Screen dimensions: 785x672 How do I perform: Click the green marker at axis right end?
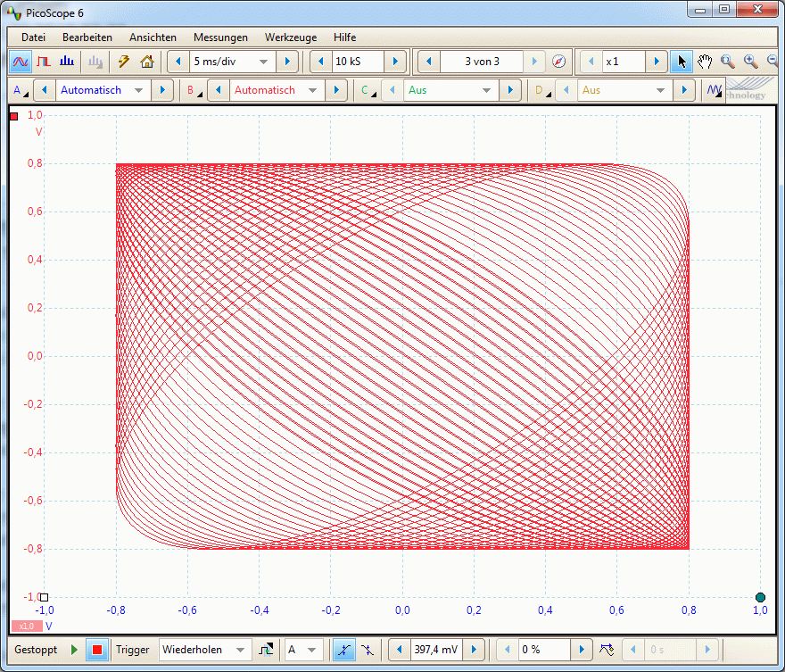click(760, 597)
